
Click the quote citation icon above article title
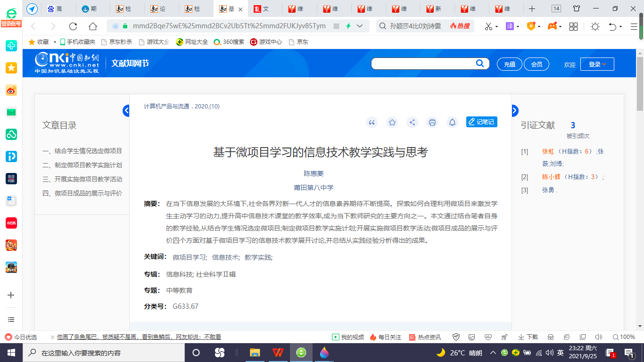[372, 123]
